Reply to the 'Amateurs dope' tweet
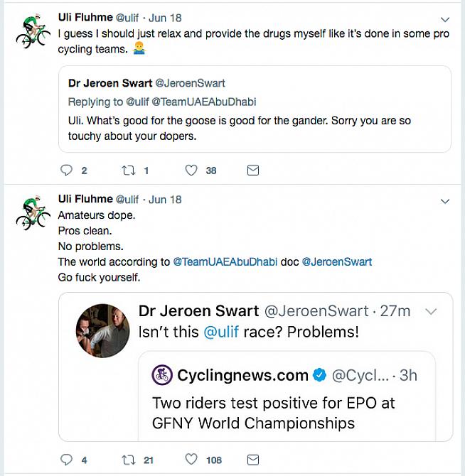465x476 pixels. [x=67, y=460]
